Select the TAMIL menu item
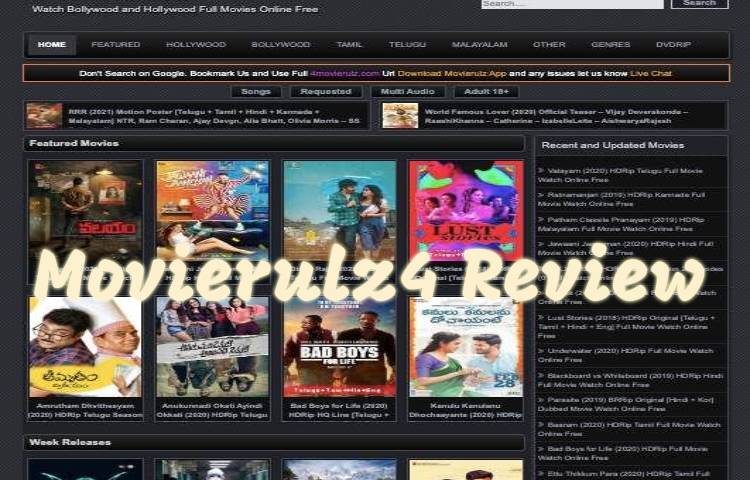 [349, 45]
